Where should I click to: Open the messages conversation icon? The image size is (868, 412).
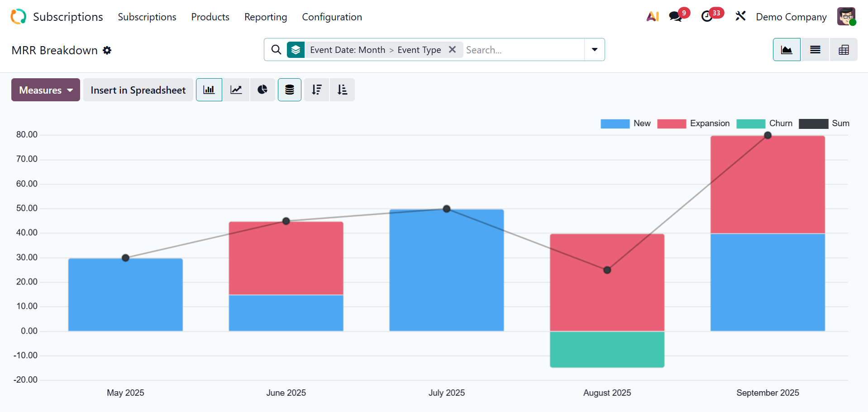pos(675,17)
